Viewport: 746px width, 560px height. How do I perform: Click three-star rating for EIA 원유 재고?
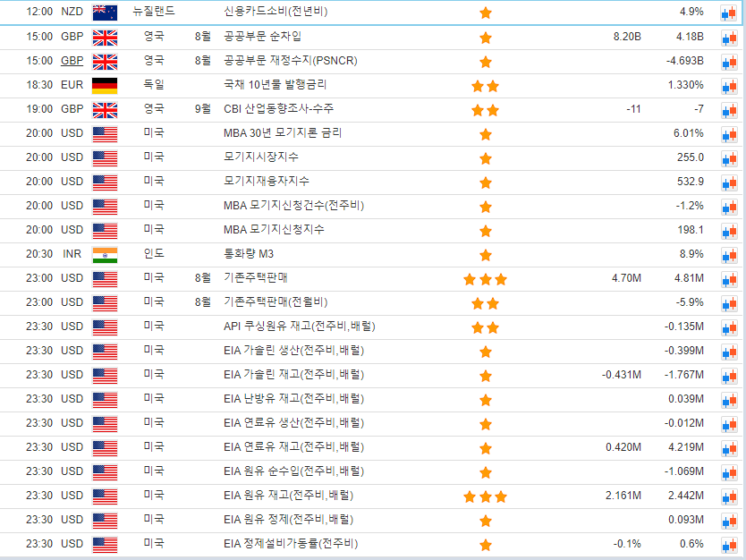485,496
